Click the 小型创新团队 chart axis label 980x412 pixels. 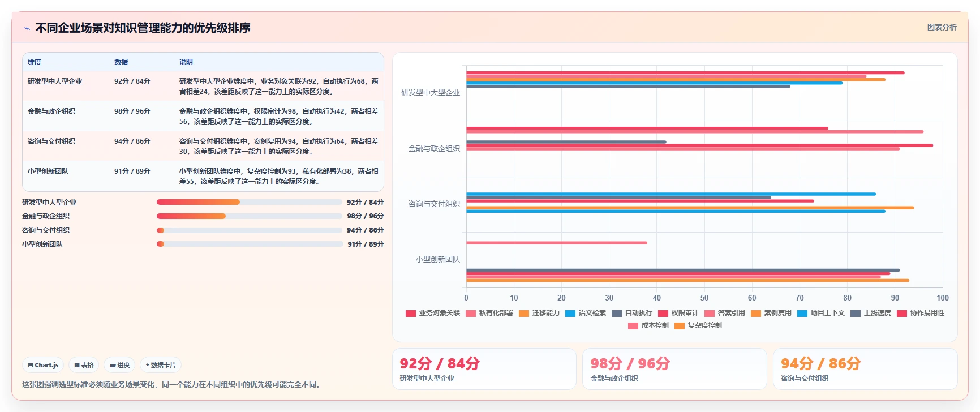point(438,259)
